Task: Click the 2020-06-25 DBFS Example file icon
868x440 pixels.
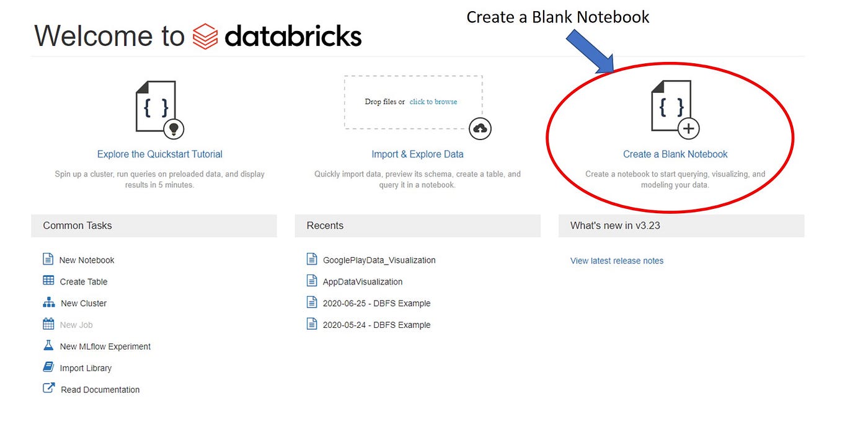Action: [312, 302]
